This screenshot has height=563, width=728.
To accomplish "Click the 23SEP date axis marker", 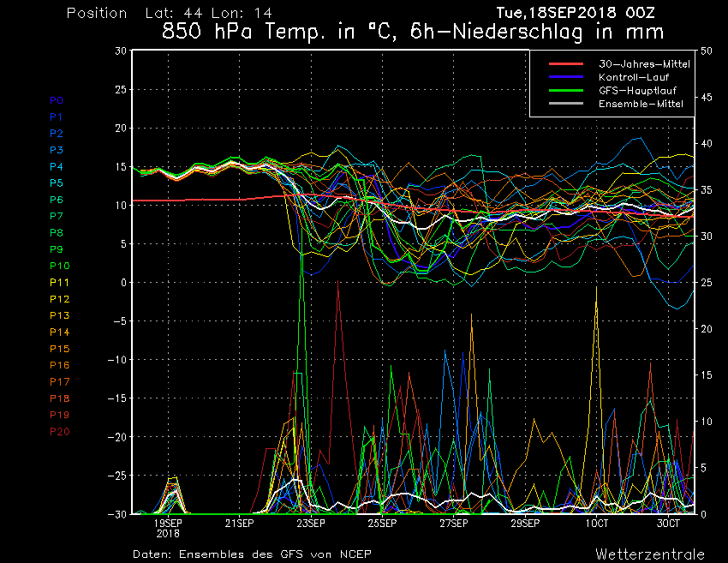I will pyautogui.click(x=310, y=523).
